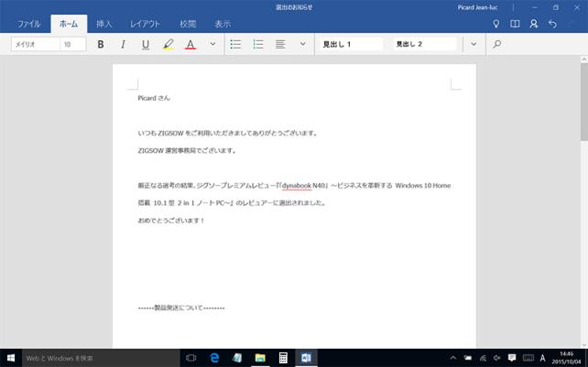The height and width of the screenshot is (367, 588).
Task: Apply red font color
Action: [x=191, y=44]
